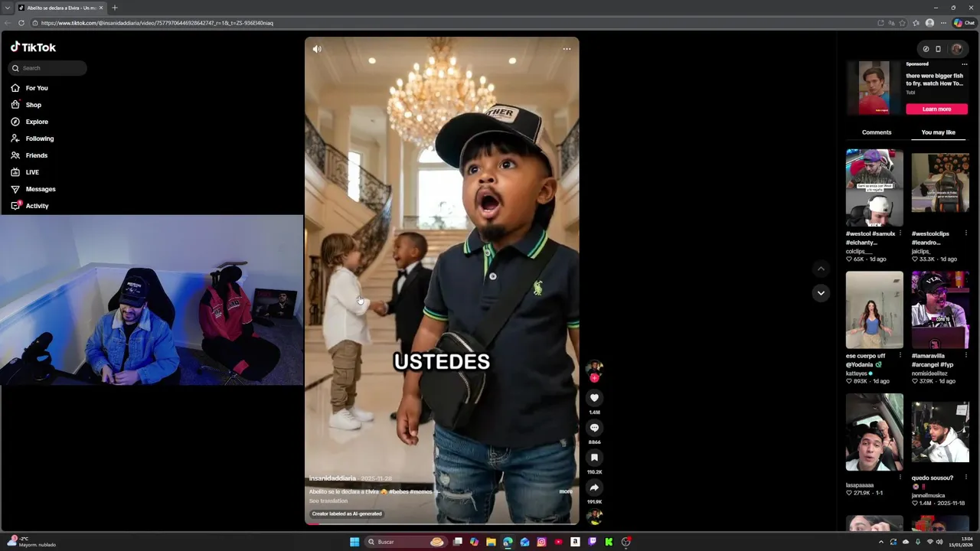
Task: Seek on video progress bar
Action: tap(442, 523)
